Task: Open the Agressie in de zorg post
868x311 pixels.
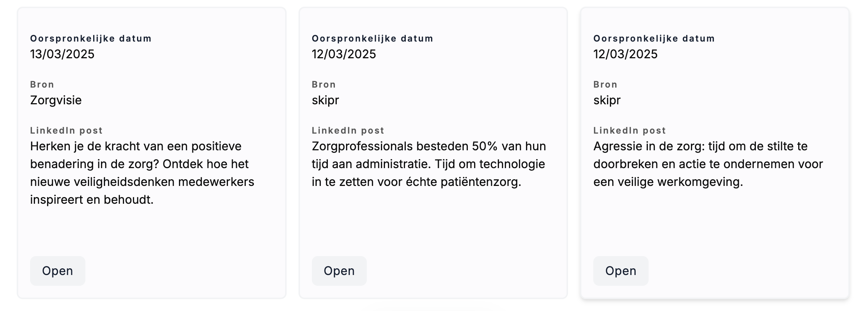Action: 621,271
